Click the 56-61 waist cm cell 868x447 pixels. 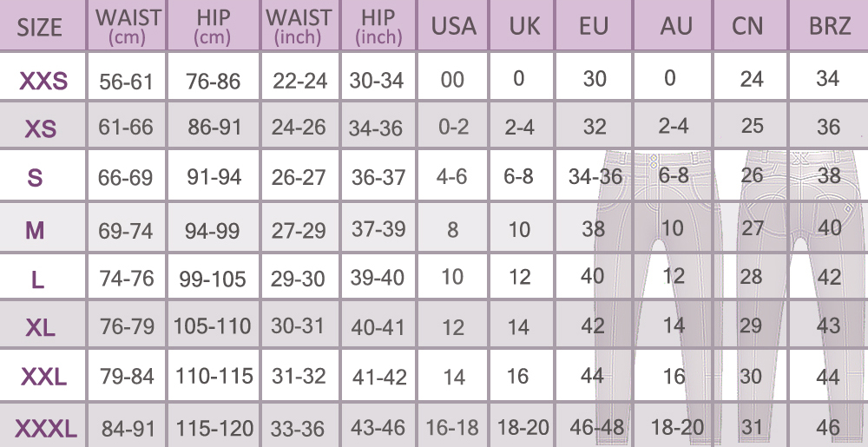[127, 82]
